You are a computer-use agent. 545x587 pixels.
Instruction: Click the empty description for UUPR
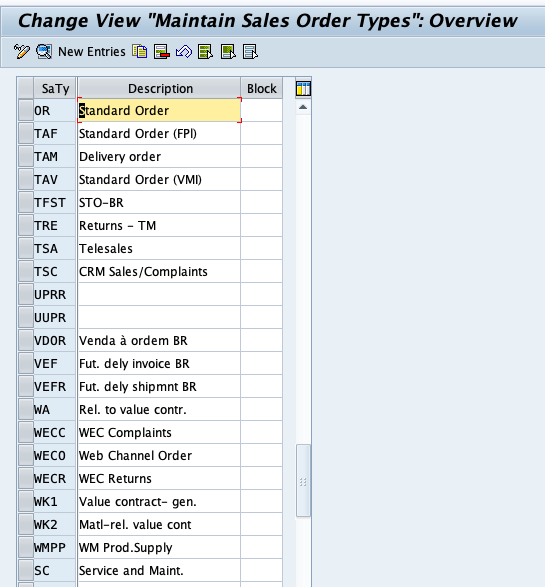159,317
